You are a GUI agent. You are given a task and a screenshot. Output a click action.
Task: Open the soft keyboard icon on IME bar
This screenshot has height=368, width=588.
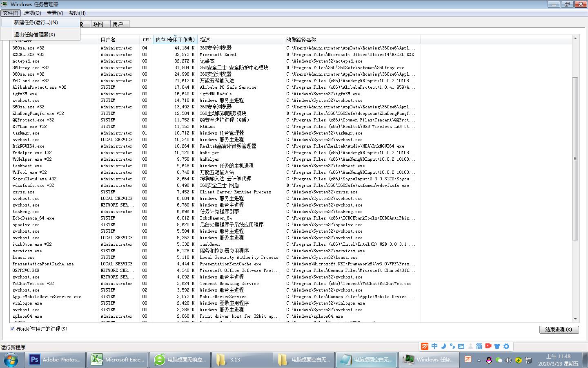461,346
